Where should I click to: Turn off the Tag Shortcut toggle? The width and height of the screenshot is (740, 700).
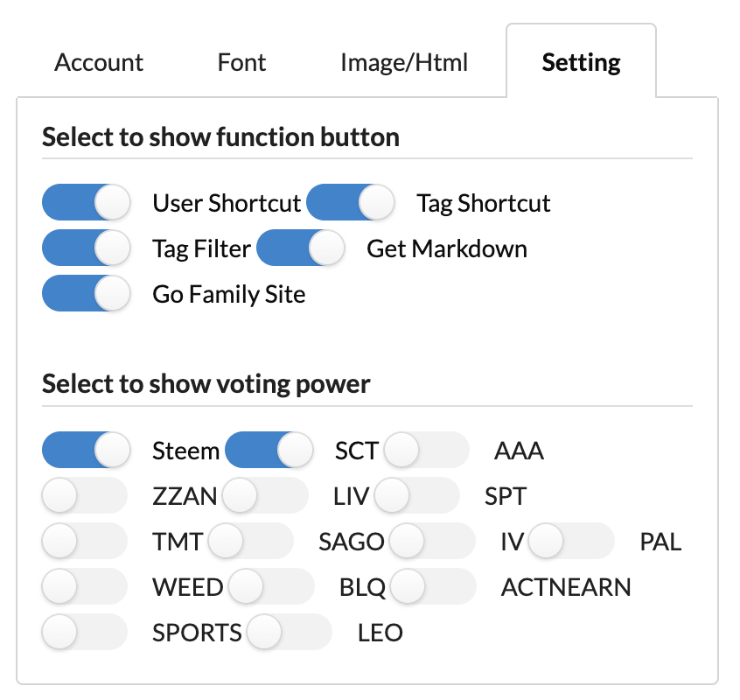pos(350,203)
